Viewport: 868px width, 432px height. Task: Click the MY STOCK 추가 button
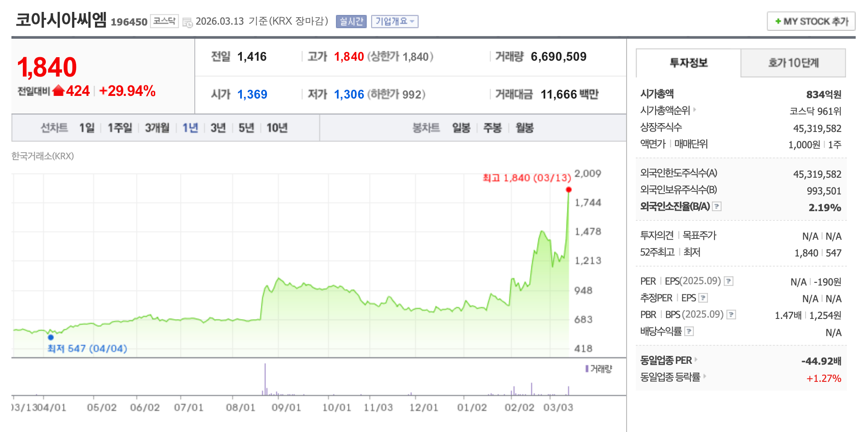click(811, 21)
